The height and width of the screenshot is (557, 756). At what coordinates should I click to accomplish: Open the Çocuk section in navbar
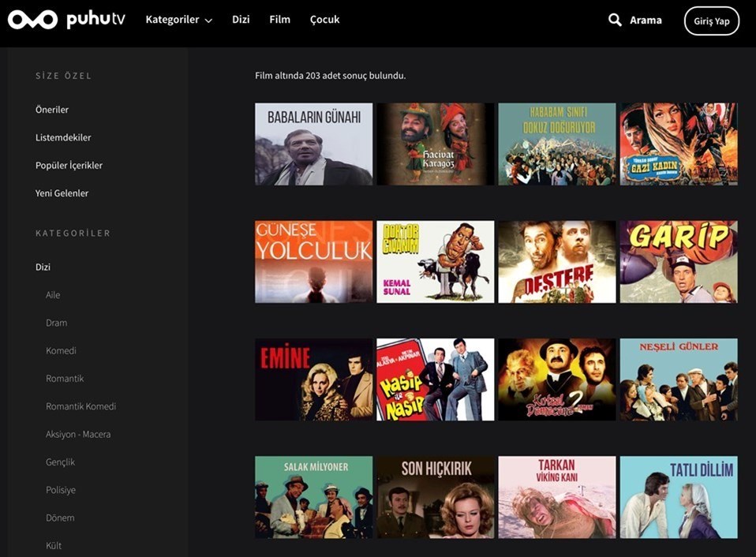[x=324, y=20]
